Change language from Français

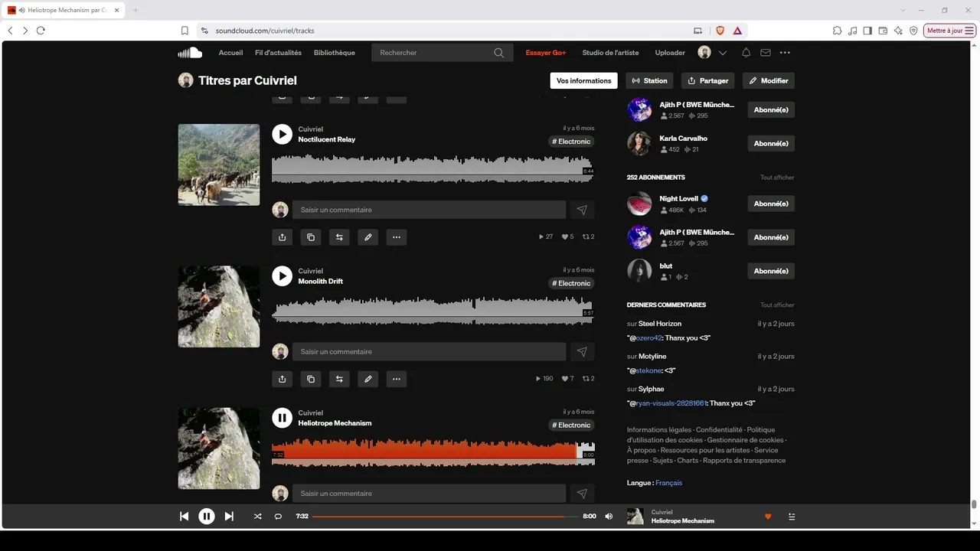[x=668, y=483]
